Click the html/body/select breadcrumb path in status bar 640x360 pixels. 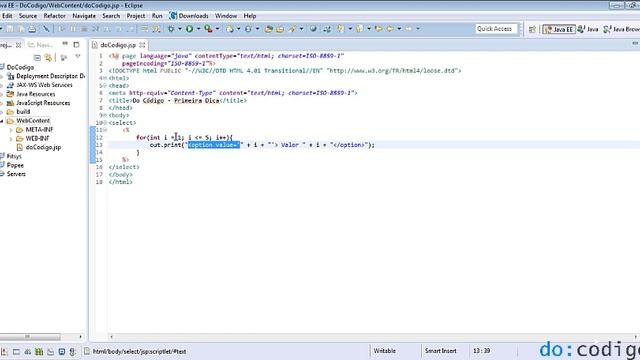coord(139,351)
